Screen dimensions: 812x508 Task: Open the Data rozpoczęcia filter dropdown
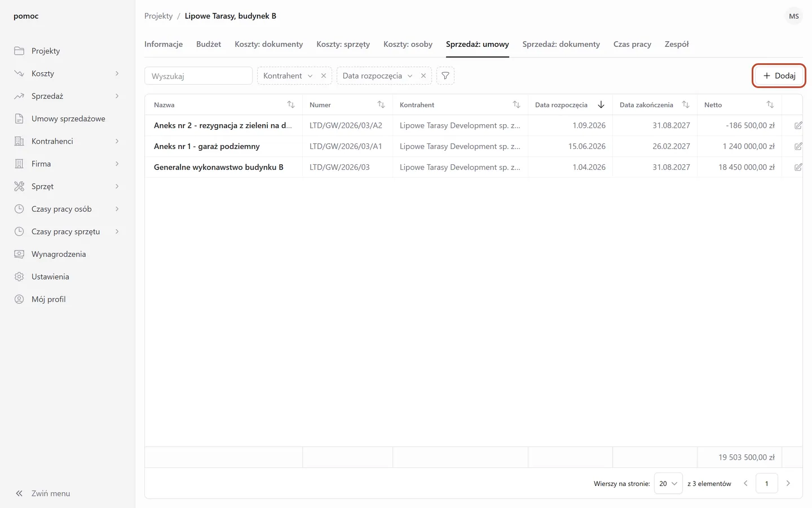(x=410, y=76)
